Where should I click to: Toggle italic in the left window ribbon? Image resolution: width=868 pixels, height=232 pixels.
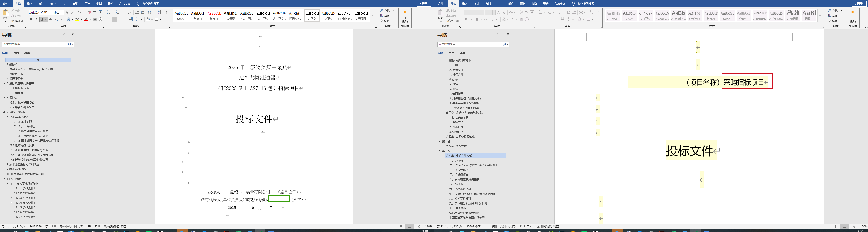36,20
